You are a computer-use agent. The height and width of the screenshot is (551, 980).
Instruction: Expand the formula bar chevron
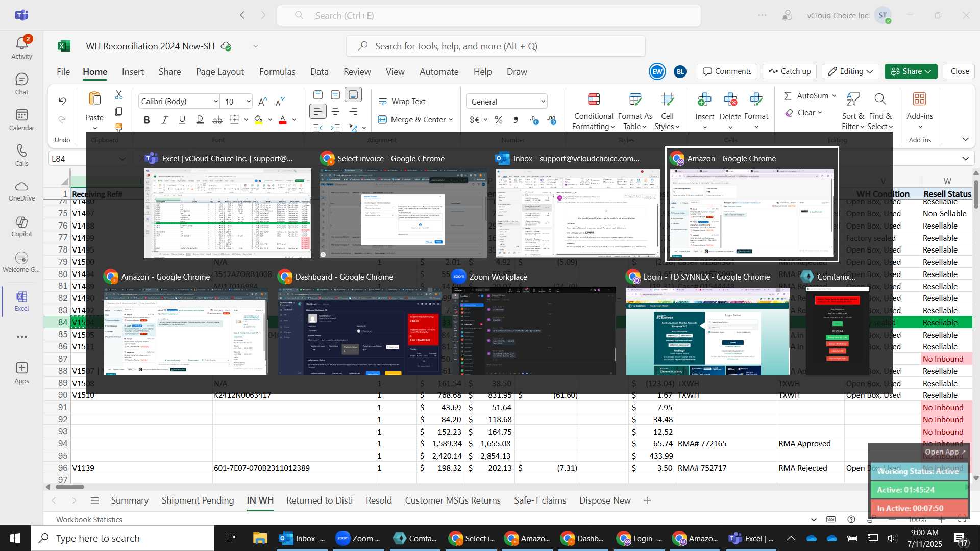click(x=965, y=159)
